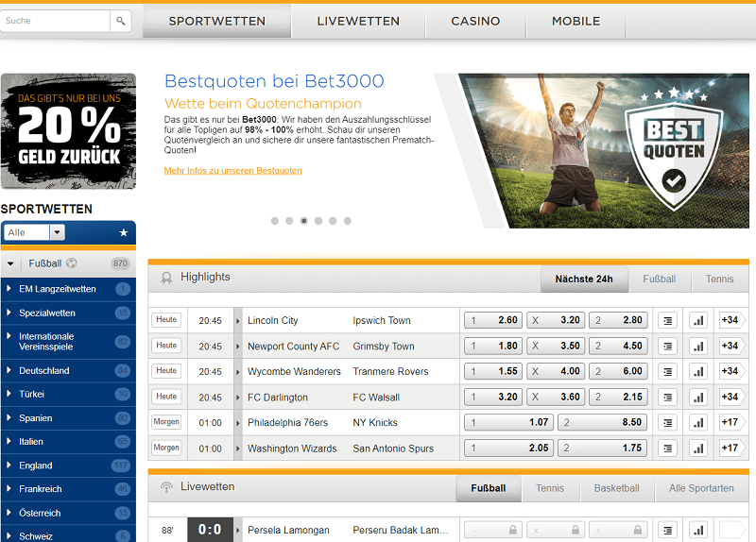Select odds 8.50 for NY Knicks win

[x=602, y=423]
